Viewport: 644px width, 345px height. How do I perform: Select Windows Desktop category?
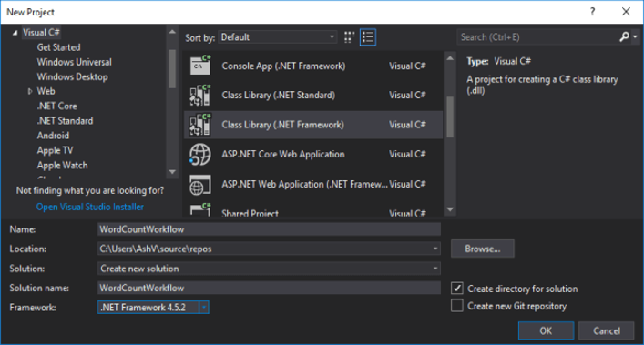point(72,76)
